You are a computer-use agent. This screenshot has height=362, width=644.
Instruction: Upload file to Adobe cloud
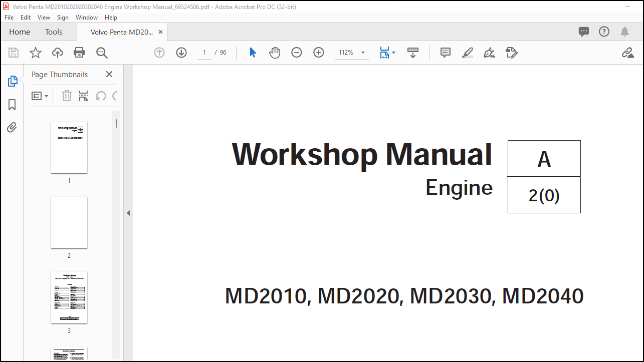pos(58,53)
